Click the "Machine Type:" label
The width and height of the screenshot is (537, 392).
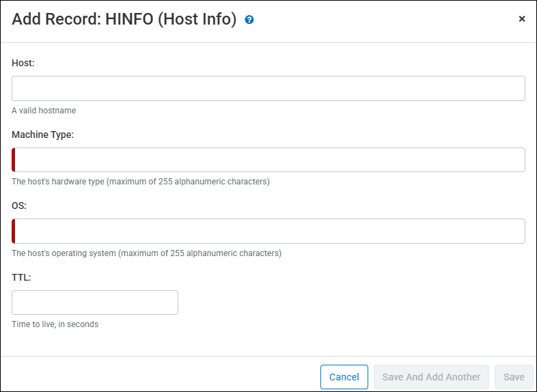tap(43, 135)
